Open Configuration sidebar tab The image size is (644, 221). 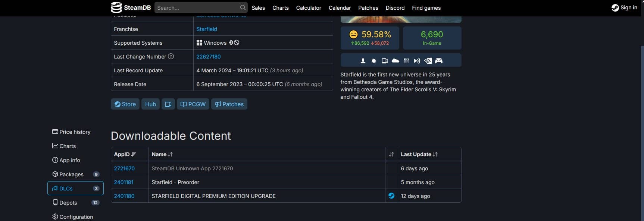[x=75, y=217]
